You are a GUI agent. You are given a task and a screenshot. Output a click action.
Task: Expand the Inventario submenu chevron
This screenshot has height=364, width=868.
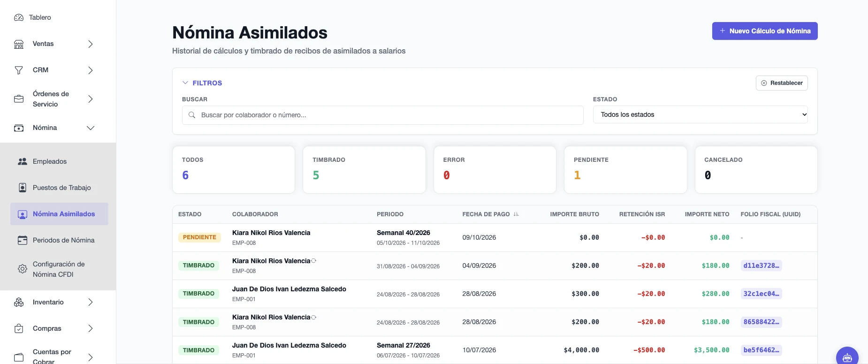(91, 302)
